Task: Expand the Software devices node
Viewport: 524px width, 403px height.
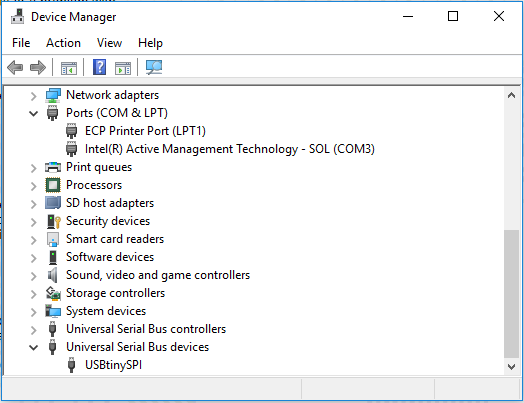Action: [x=33, y=258]
